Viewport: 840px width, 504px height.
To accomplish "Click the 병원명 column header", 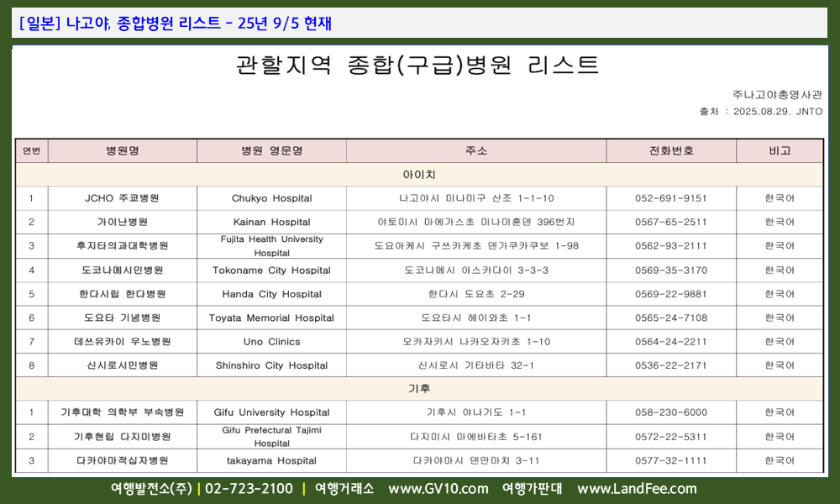I will [123, 151].
